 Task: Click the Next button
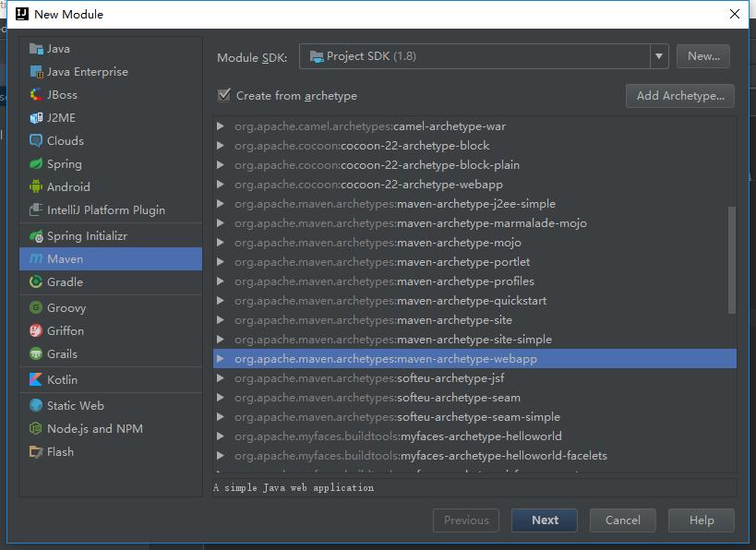coord(545,520)
